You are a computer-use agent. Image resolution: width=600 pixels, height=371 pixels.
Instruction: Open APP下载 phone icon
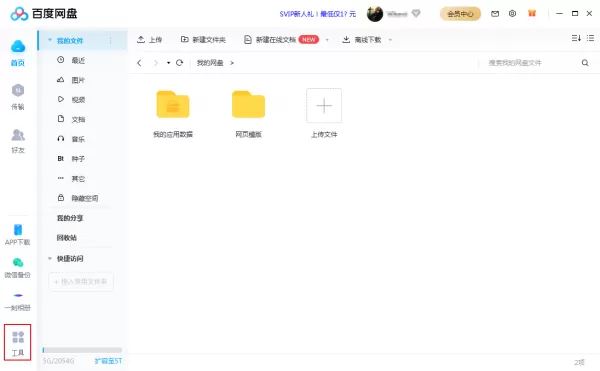point(18,229)
